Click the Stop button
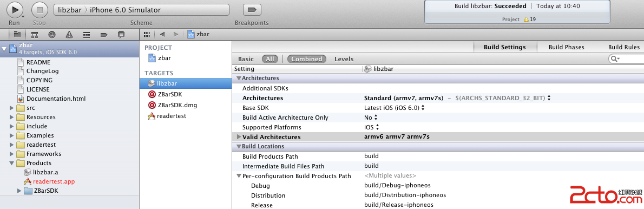 (40, 10)
